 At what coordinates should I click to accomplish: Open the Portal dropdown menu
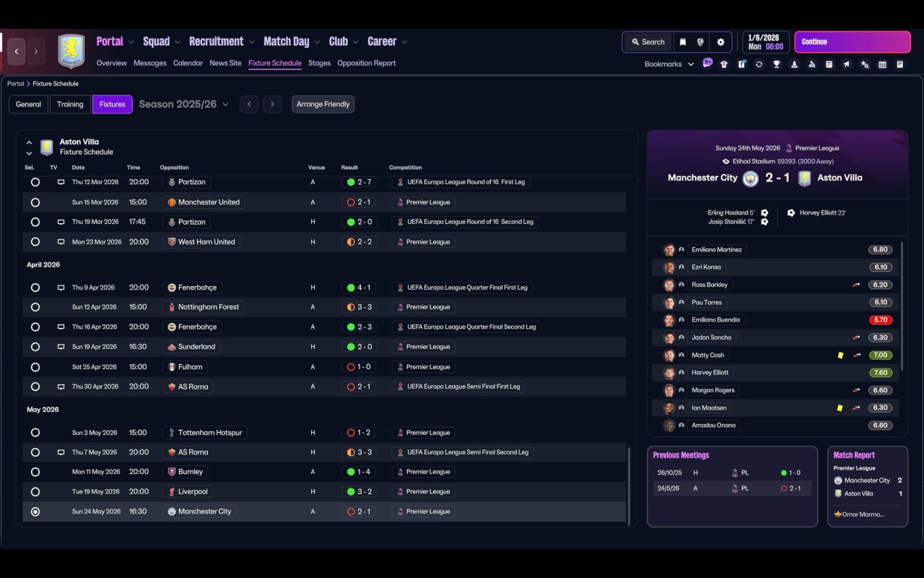(115, 41)
